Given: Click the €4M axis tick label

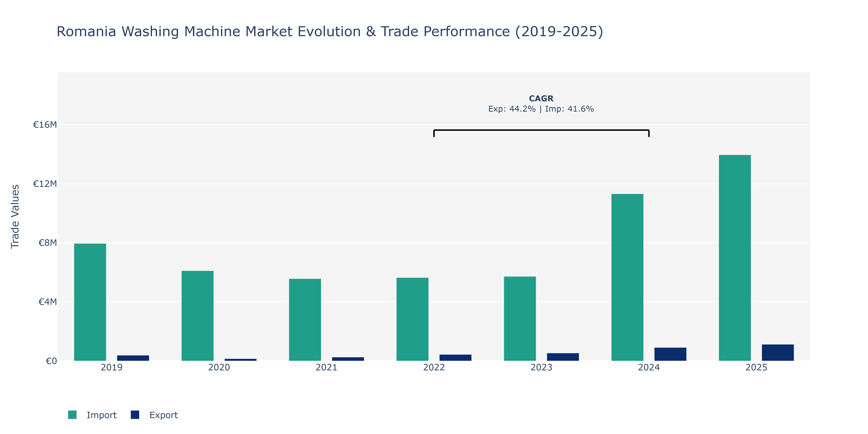Looking at the screenshot, I should coord(48,302).
